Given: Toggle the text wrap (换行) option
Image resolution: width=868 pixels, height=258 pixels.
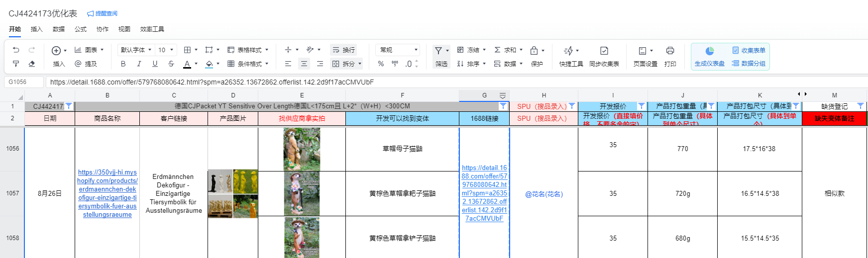Looking at the screenshot, I should [343, 50].
